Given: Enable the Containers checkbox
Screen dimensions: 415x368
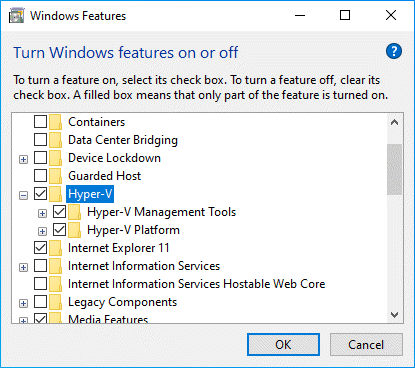Looking at the screenshot, I should (x=40, y=122).
